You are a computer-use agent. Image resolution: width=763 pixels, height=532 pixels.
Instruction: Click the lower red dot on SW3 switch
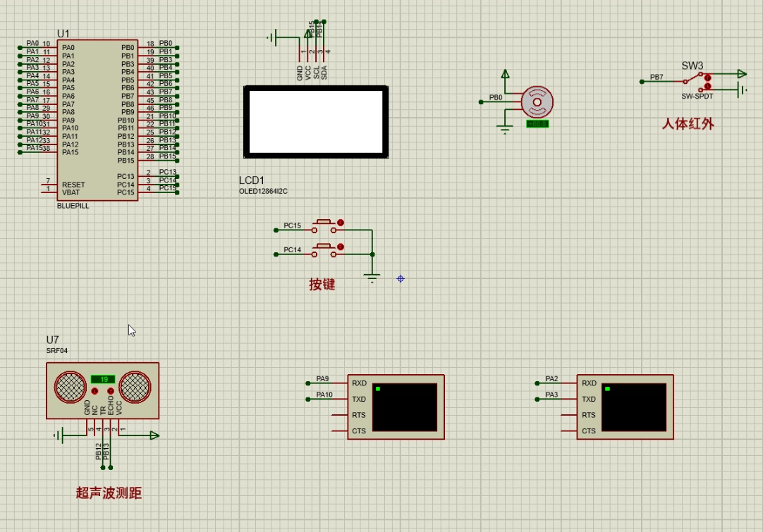click(x=708, y=86)
